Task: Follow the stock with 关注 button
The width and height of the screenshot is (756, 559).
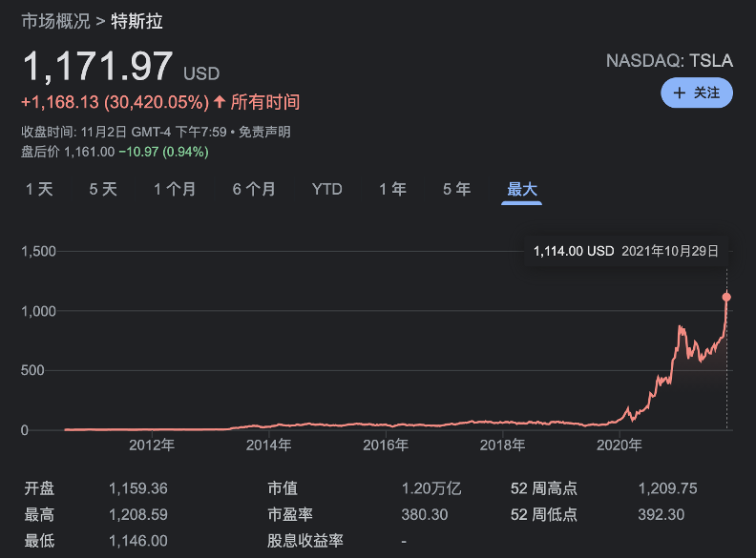Action: coord(697,93)
